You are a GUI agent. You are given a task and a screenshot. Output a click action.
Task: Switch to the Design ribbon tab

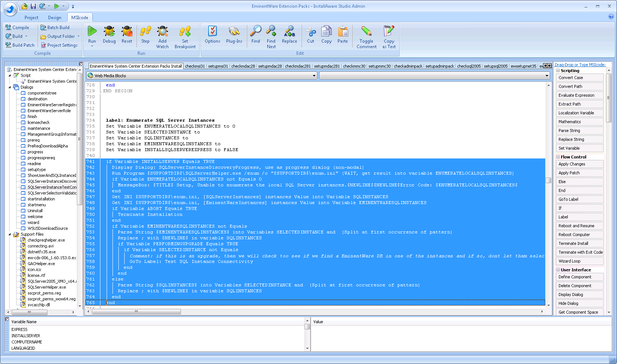click(54, 18)
